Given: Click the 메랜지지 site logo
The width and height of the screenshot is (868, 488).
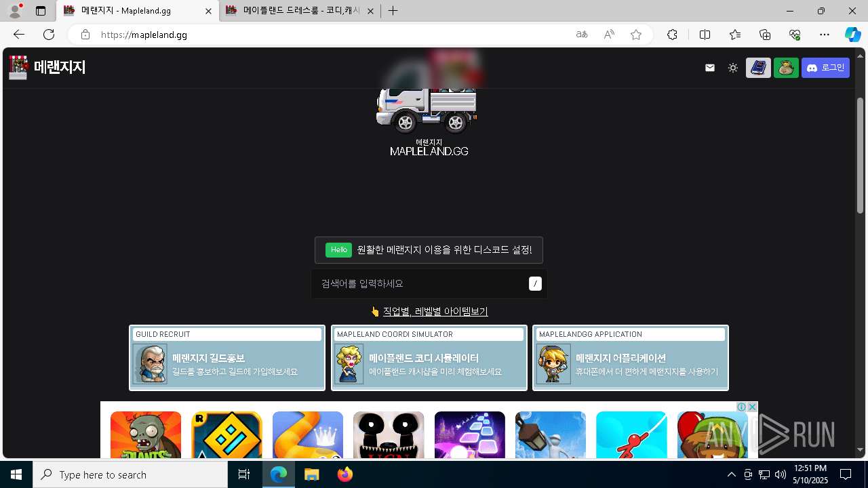Looking at the screenshot, I should point(47,67).
